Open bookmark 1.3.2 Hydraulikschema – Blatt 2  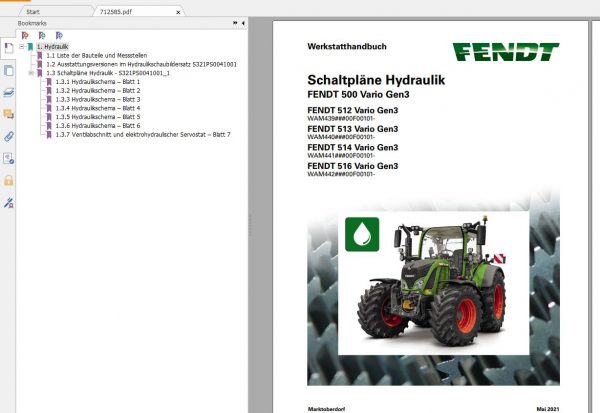tap(98, 91)
